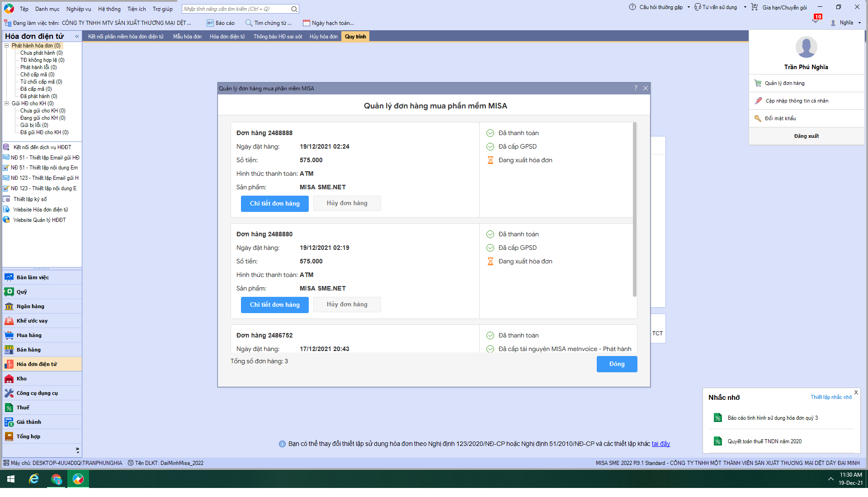Image resolution: width=868 pixels, height=497 pixels.
Task: Open the Tổng hợp book icon
Action: coord(9,436)
